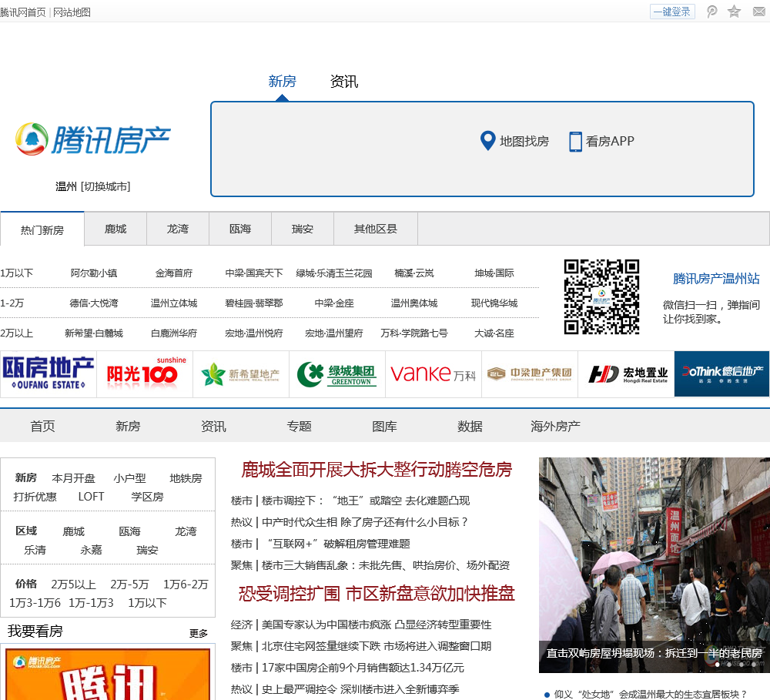Click the QR code image
The height and width of the screenshot is (700, 770).
click(601, 296)
